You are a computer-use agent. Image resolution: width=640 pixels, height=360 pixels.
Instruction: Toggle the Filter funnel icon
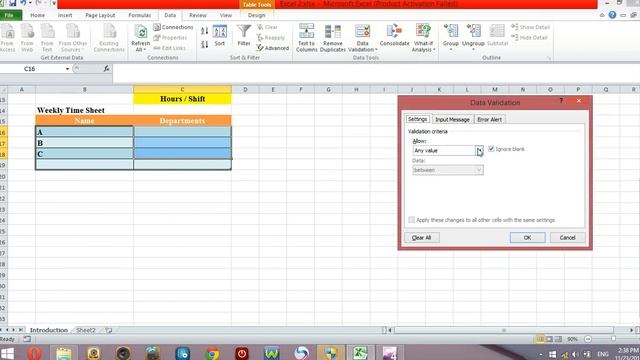pyautogui.click(x=244, y=31)
